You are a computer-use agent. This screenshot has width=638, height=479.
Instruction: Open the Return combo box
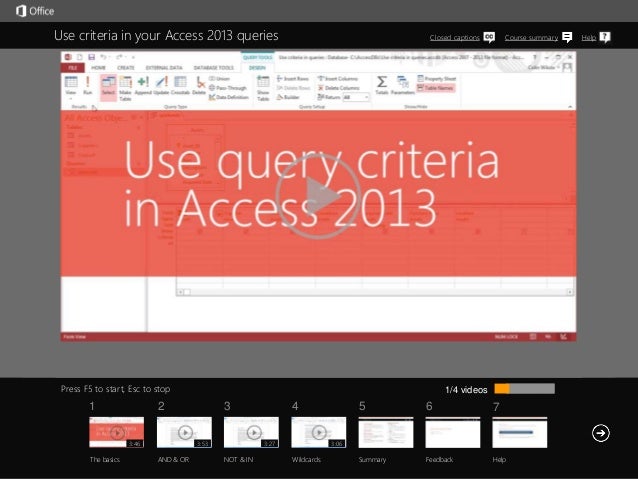point(356,97)
